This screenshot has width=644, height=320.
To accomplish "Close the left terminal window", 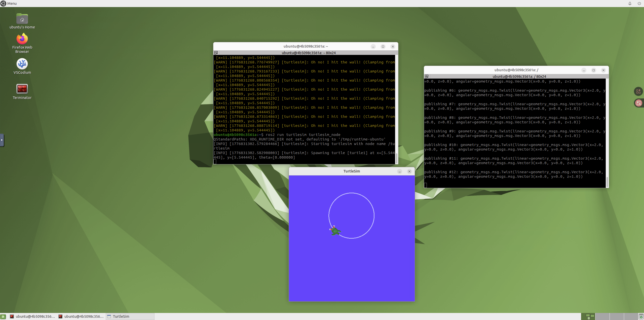I will pos(393,46).
